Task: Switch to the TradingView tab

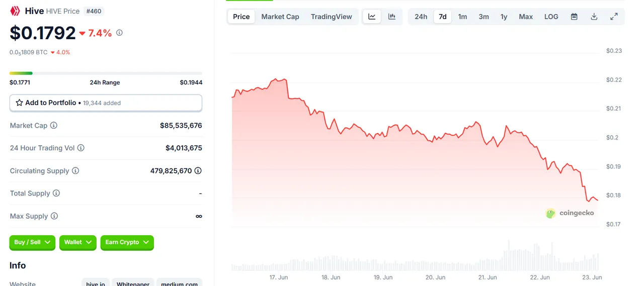Action: pyautogui.click(x=332, y=17)
